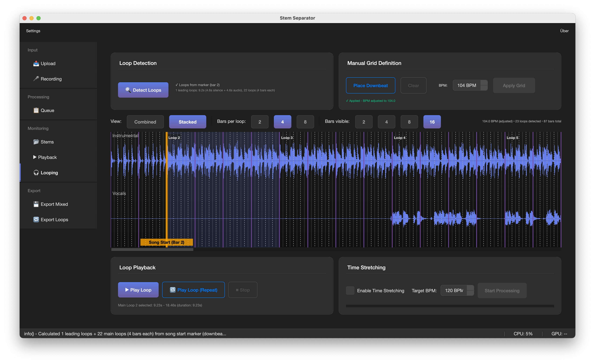The width and height of the screenshot is (595, 364).
Task: Switch view to Combined
Action: 145,122
